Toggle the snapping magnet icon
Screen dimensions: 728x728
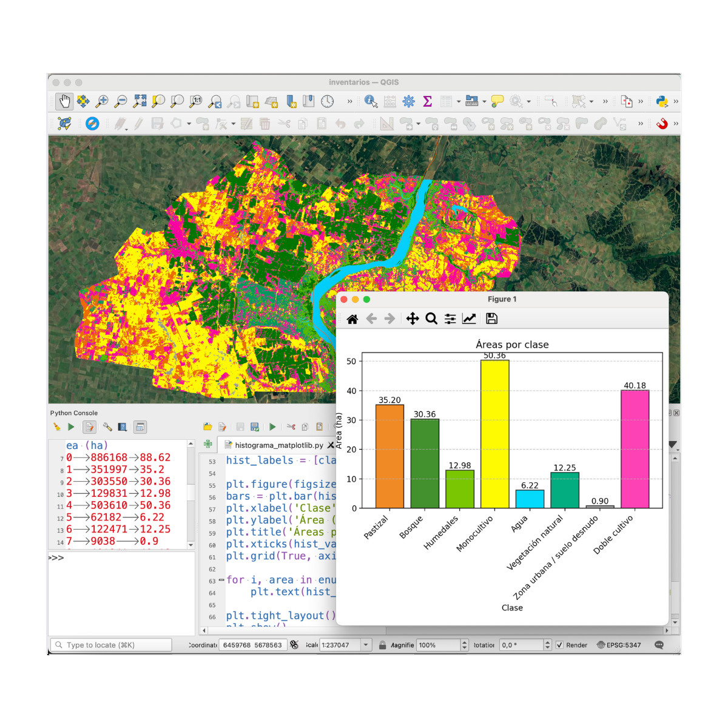662,124
